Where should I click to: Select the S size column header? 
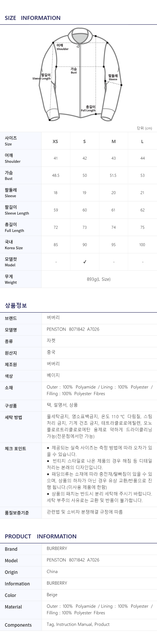(84, 141)
